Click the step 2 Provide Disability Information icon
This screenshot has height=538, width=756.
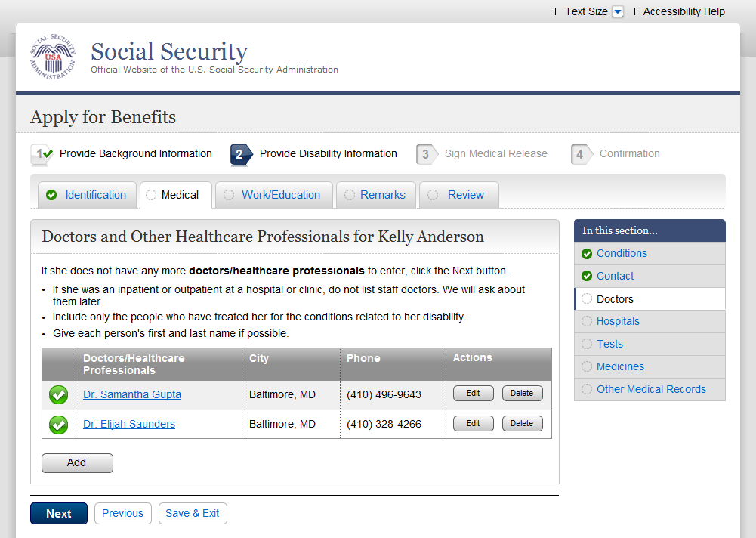[241, 154]
